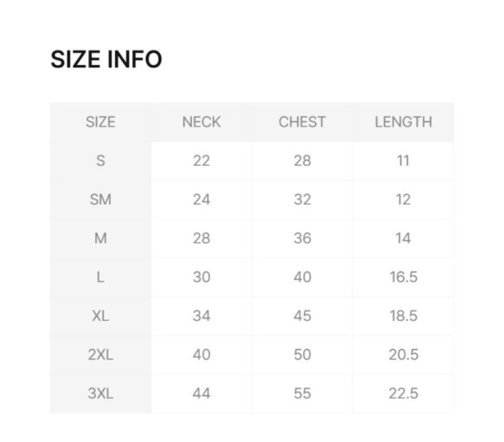
Task: Click the SIZE INFO heading
Action: click(106, 60)
